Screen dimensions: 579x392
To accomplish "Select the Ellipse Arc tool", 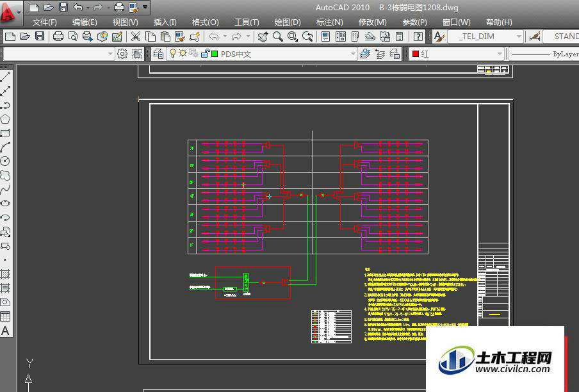I will pos(5,218).
